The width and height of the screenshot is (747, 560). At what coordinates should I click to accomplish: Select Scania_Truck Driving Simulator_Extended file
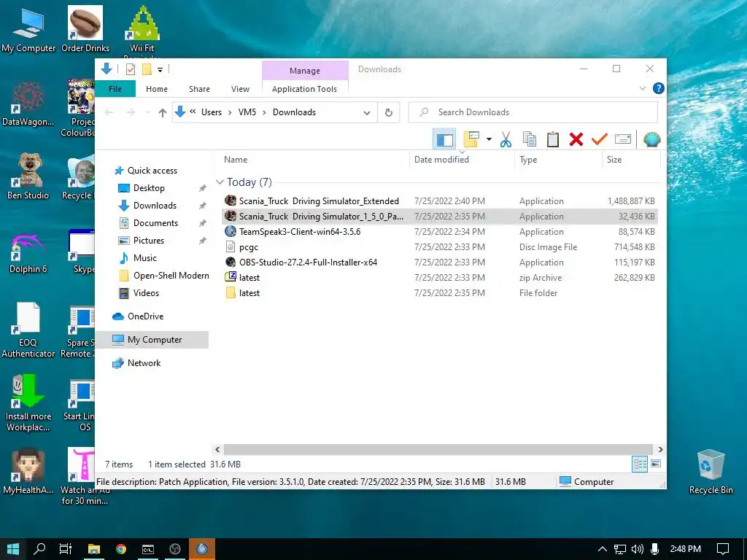coord(440,201)
